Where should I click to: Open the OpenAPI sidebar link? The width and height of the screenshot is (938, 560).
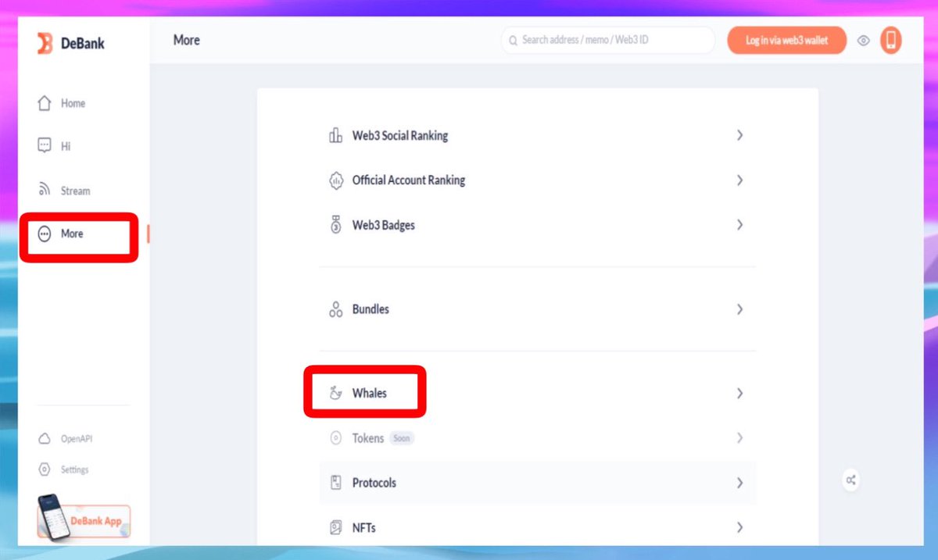(x=66, y=439)
